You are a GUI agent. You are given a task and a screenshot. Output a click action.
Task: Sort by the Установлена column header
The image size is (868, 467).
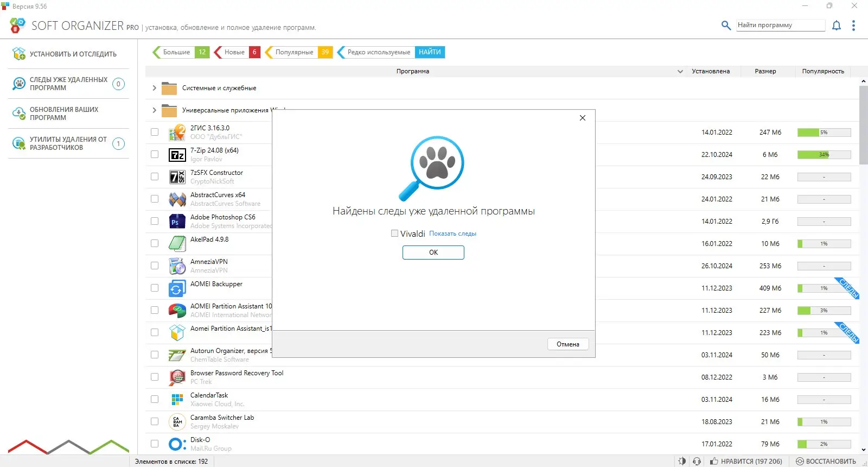coord(711,71)
